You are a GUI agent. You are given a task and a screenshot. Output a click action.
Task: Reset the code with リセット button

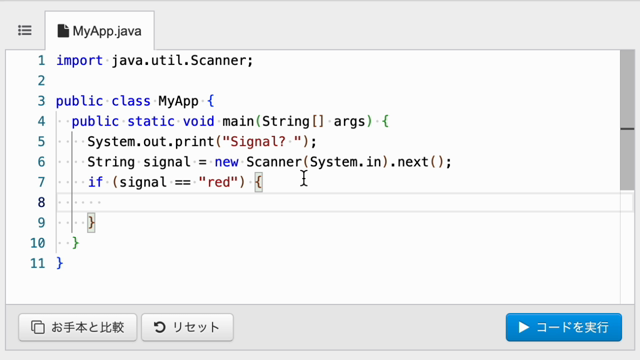point(187,327)
